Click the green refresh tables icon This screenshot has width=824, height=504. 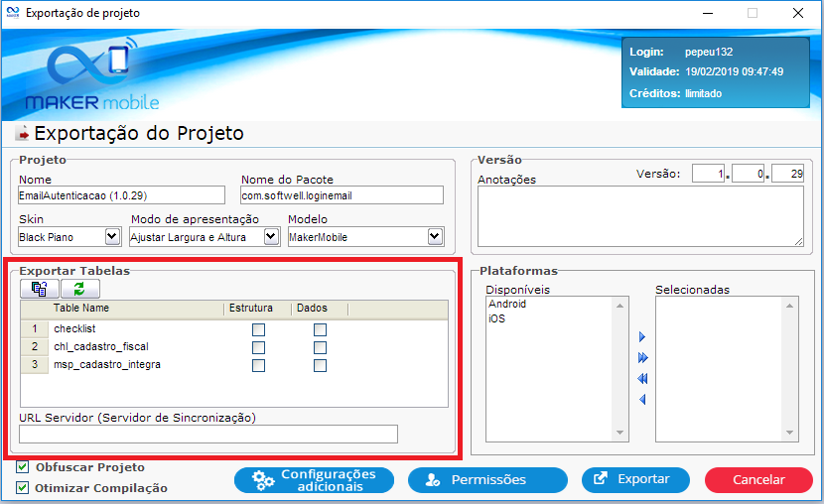79,289
